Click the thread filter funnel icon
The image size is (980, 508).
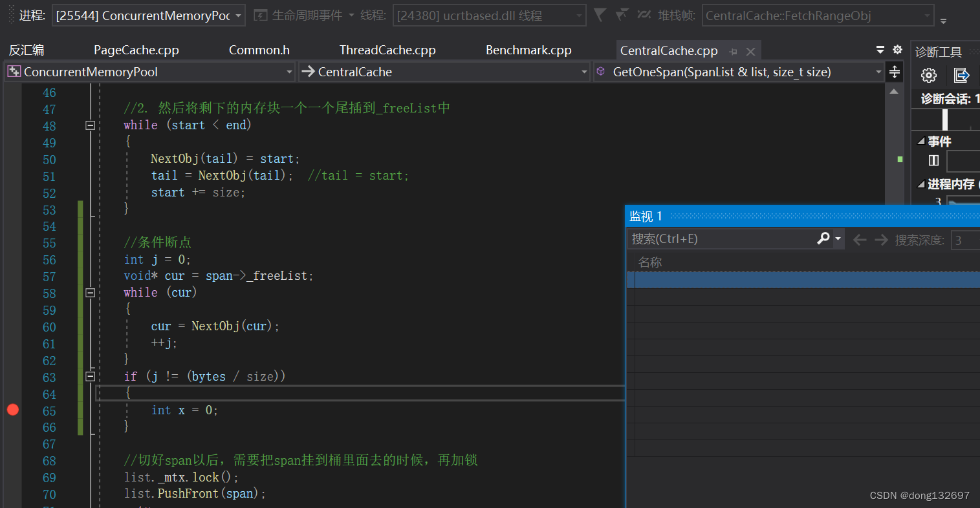coord(600,14)
